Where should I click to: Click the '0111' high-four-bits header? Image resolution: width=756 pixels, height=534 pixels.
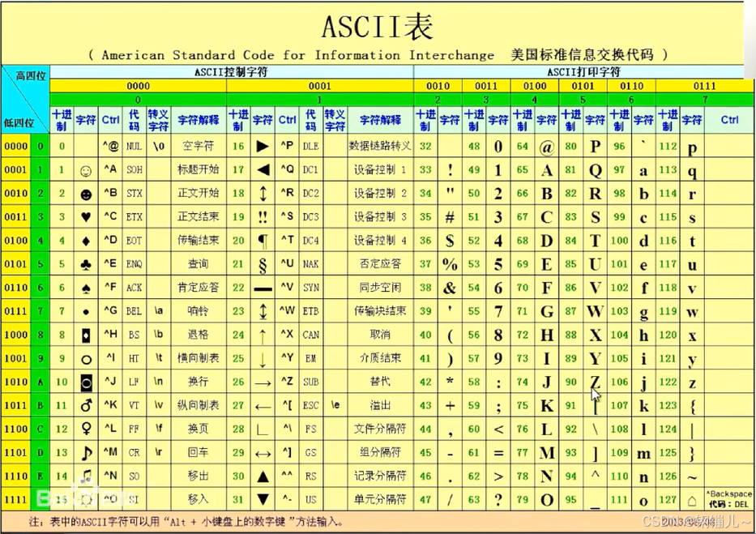click(704, 86)
